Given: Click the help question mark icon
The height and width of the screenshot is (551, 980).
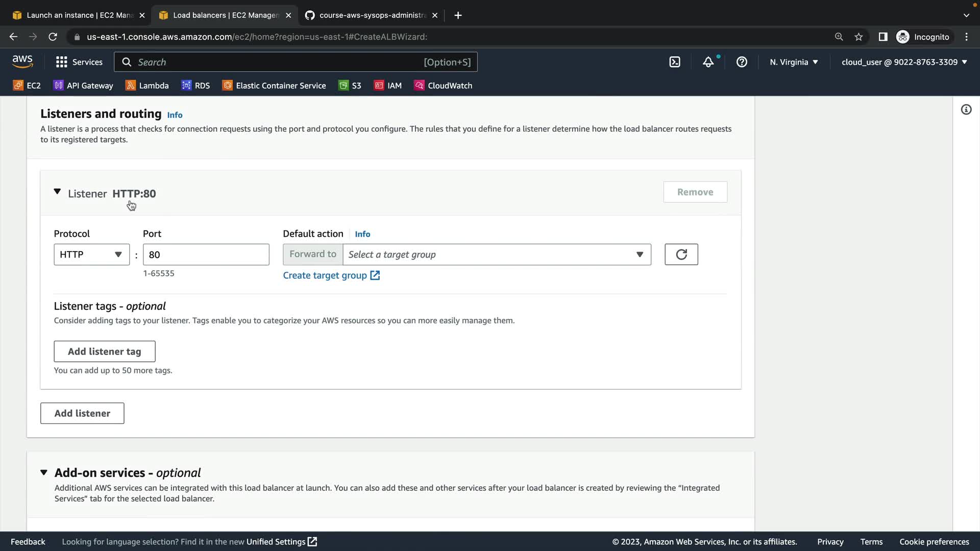Looking at the screenshot, I should (x=742, y=62).
